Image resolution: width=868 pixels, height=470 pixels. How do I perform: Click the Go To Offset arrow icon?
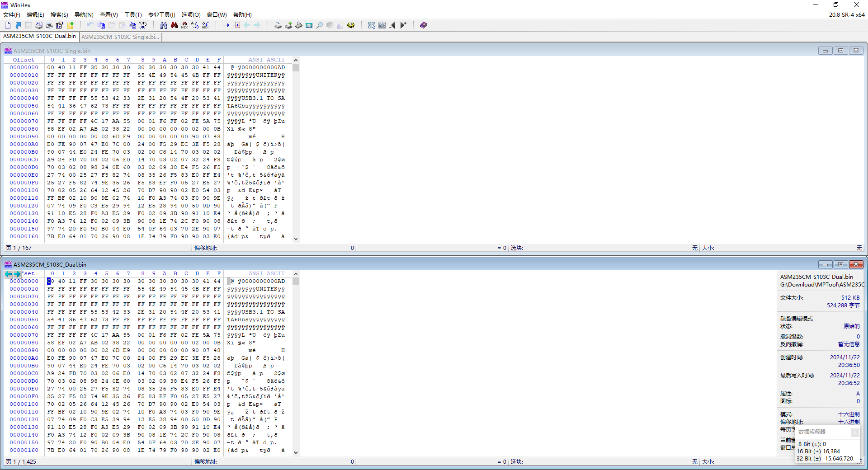[x=226, y=25]
